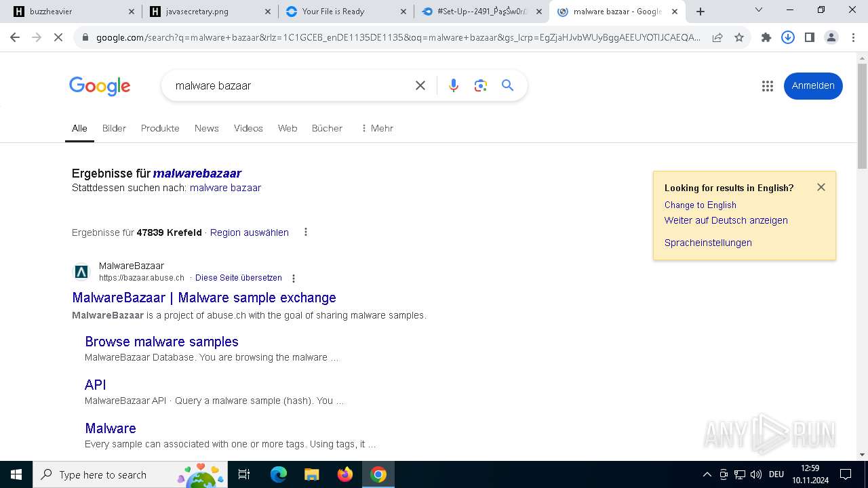Viewport: 868px width, 488px height.
Task: Open MalwareBazaar | Malware sample exchange result
Action: tap(204, 298)
